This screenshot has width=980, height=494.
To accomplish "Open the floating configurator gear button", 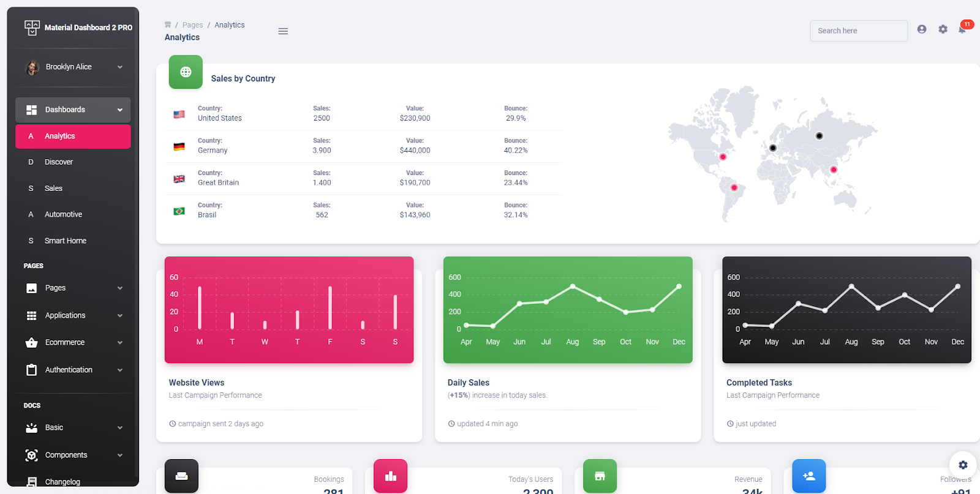I will click(963, 465).
